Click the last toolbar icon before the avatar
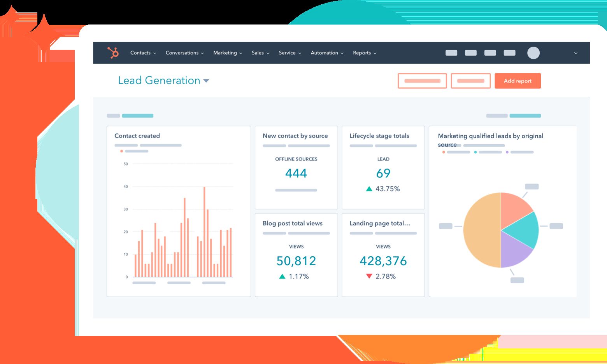This screenshot has width=607, height=364. coord(509,52)
